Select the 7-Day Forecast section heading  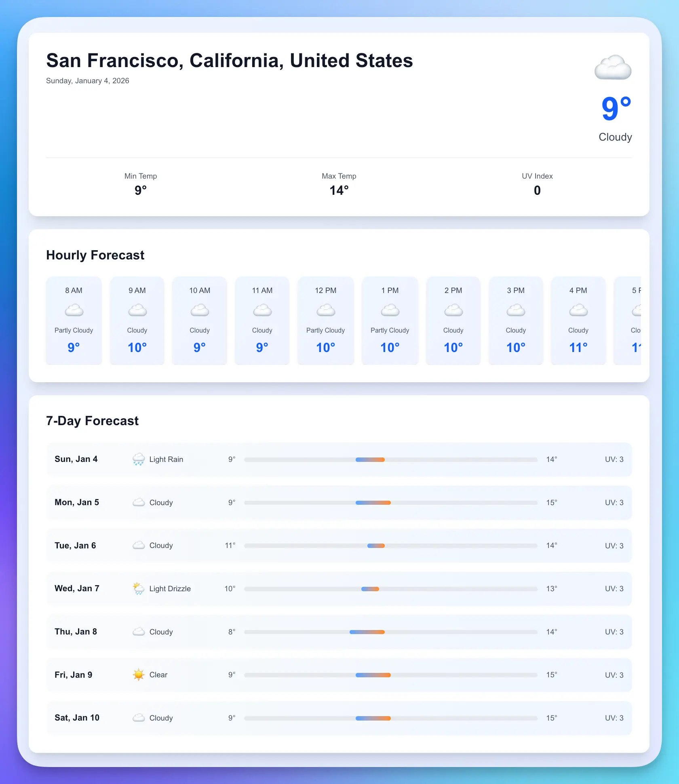(92, 421)
